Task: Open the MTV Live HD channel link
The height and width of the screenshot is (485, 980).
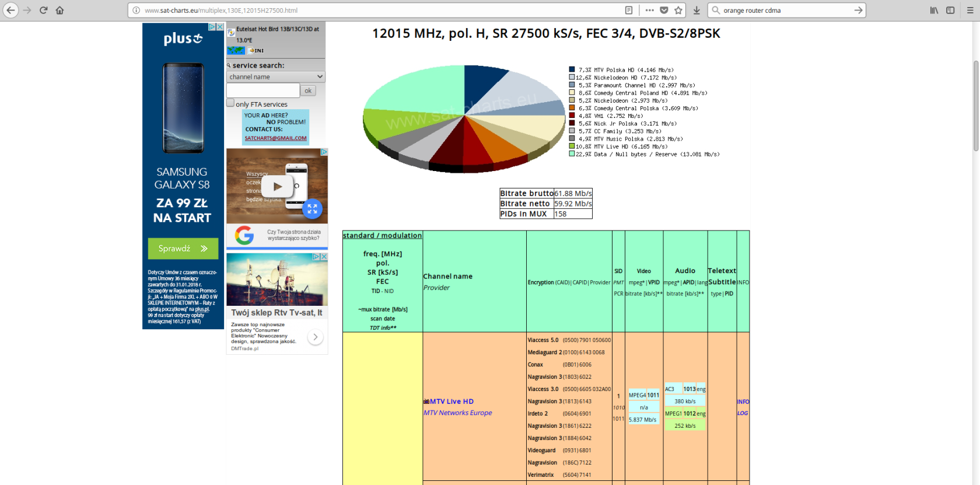Action: coord(452,402)
